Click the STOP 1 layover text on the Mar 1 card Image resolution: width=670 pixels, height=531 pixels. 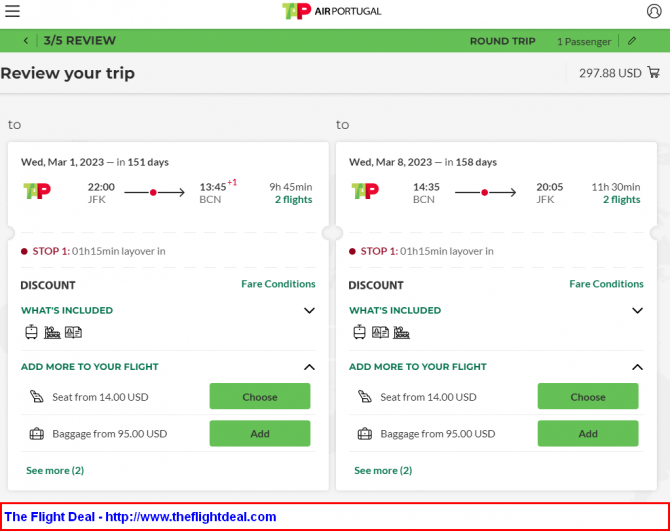click(x=99, y=251)
